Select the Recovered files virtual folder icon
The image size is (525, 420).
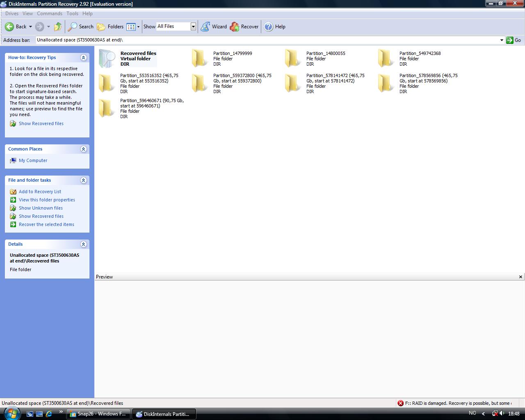[x=107, y=59]
